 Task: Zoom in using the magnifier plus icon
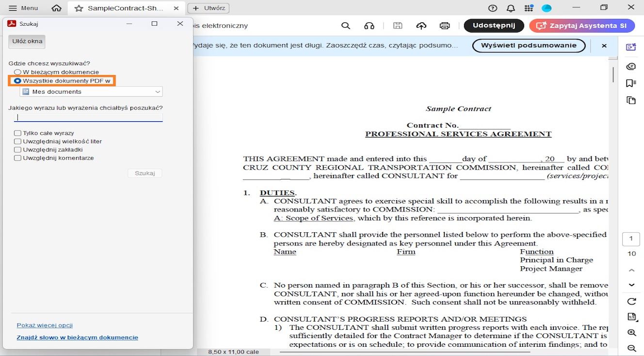[631, 333]
